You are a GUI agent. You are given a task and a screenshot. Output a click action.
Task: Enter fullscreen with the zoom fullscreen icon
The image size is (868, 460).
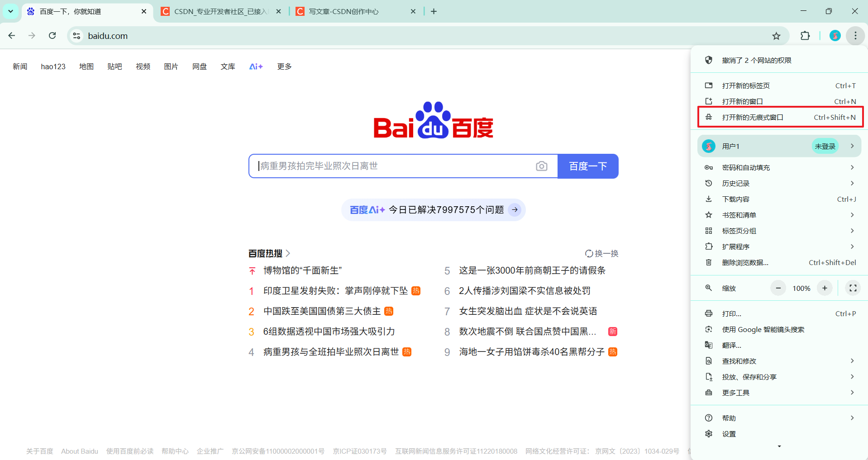pyautogui.click(x=853, y=288)
